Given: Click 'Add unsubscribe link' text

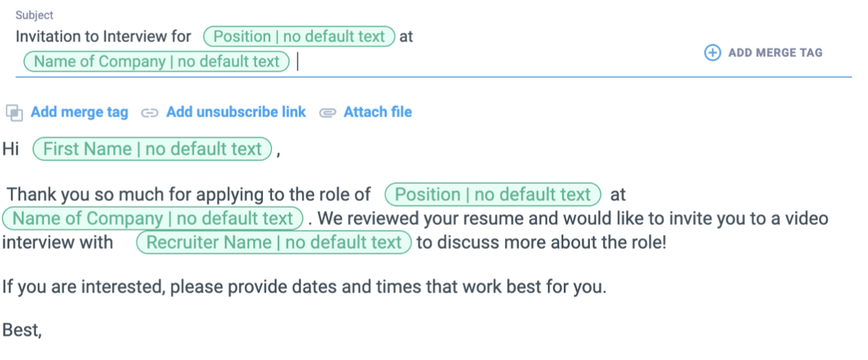Looking at the screenshot, I should 236,112.
